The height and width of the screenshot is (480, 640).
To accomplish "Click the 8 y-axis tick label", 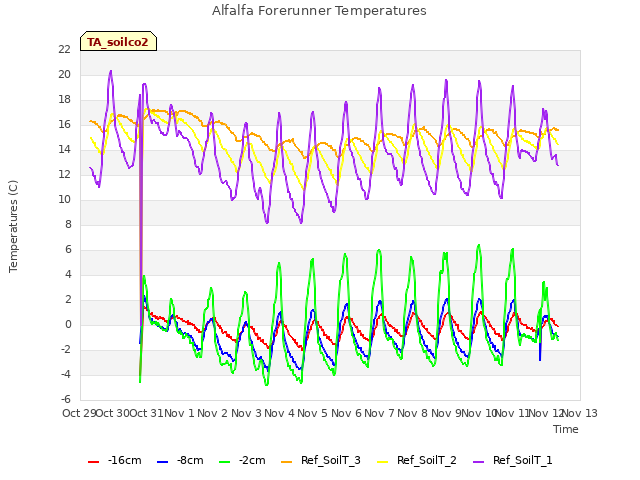I will [68, 224].
